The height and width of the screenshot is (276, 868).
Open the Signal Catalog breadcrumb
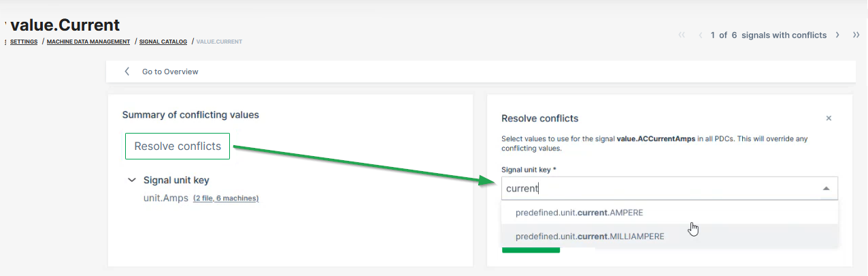tap(163, 42)
